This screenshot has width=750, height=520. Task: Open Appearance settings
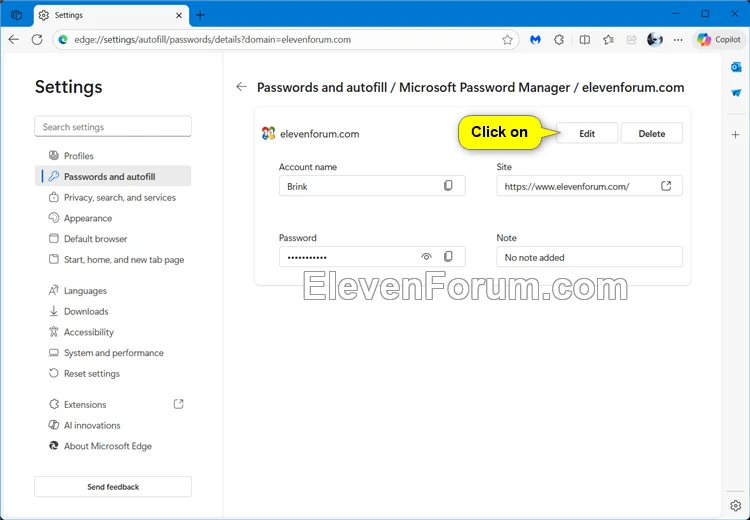point(113,218)
